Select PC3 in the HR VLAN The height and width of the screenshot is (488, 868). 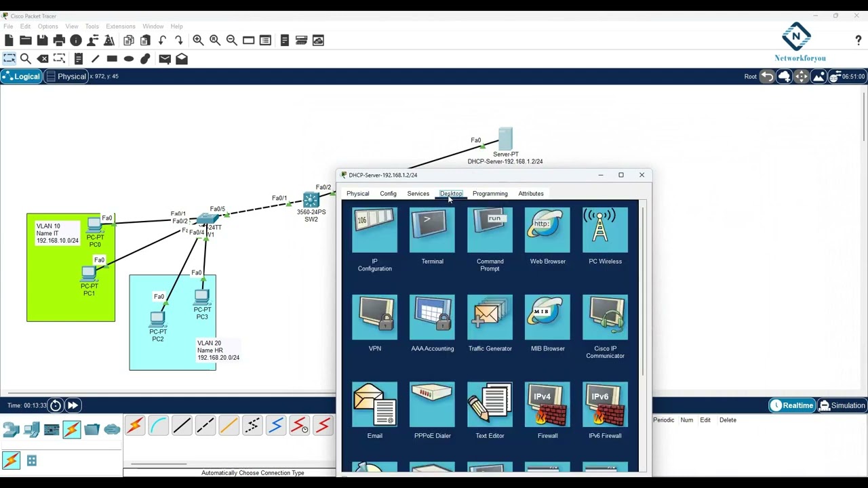coord(201,297)
